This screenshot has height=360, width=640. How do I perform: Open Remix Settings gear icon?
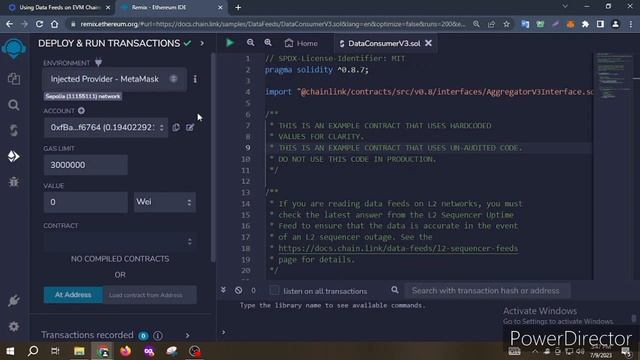pos(14,327)
